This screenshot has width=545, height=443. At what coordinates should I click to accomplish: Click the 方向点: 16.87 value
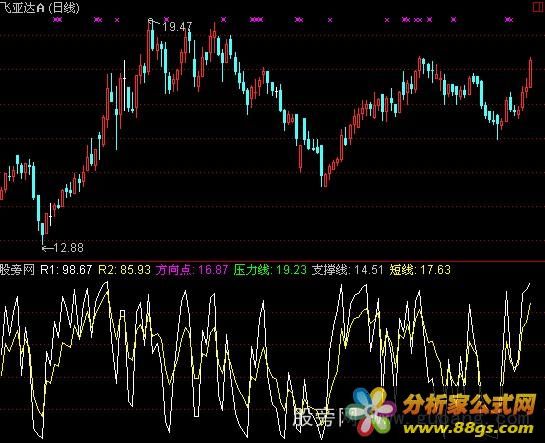(192, 270)
